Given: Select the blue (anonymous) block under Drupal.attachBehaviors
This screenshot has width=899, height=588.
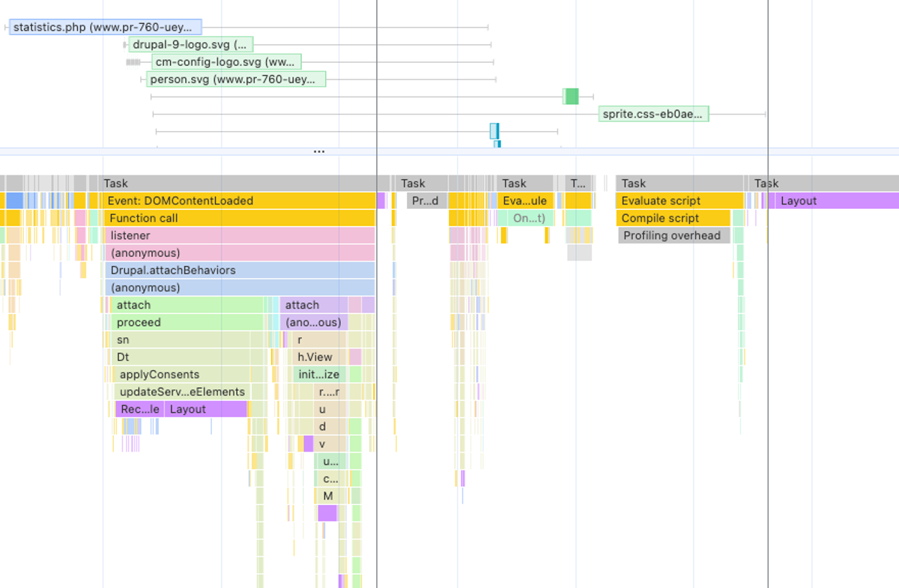Looking at the screenshot, I should [240, 288].
